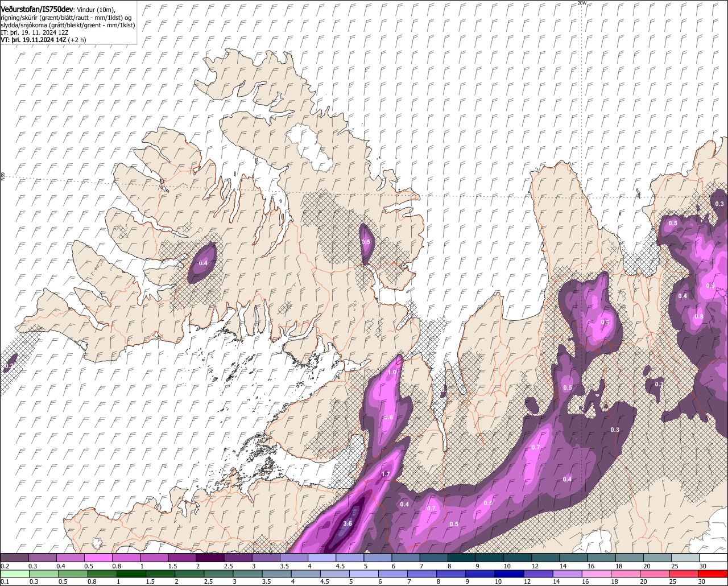Click the 3.6 precipitation value on the map
Image resolution: width=728 pixels, height=586 pixels.
click(348, 523)
